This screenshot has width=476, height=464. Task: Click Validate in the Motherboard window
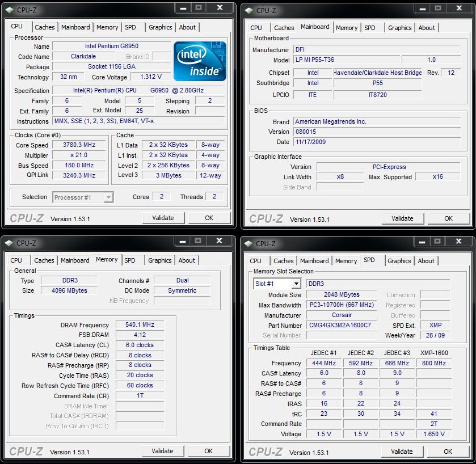(403, 218)
